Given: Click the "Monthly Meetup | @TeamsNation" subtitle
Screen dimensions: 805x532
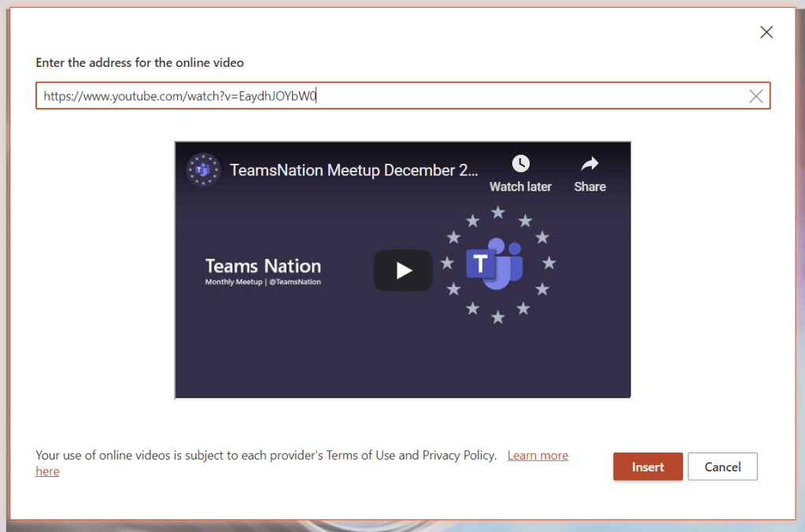Looking at the screenshot, I should click(263, 282).
